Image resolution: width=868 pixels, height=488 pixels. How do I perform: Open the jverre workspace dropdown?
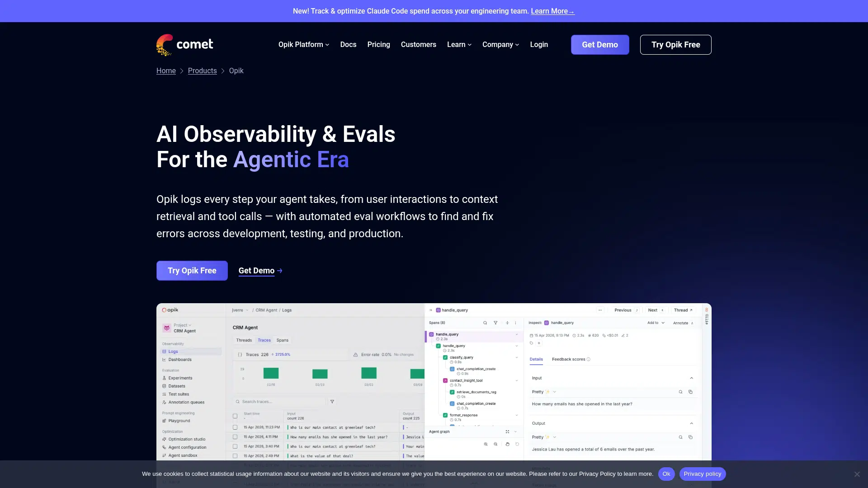(240, 310)
